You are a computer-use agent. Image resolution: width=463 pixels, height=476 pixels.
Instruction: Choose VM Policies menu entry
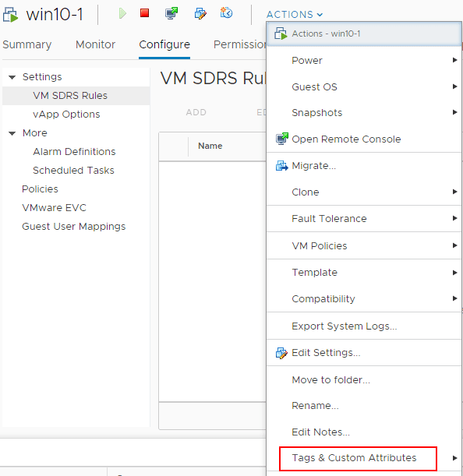[364, 245]
